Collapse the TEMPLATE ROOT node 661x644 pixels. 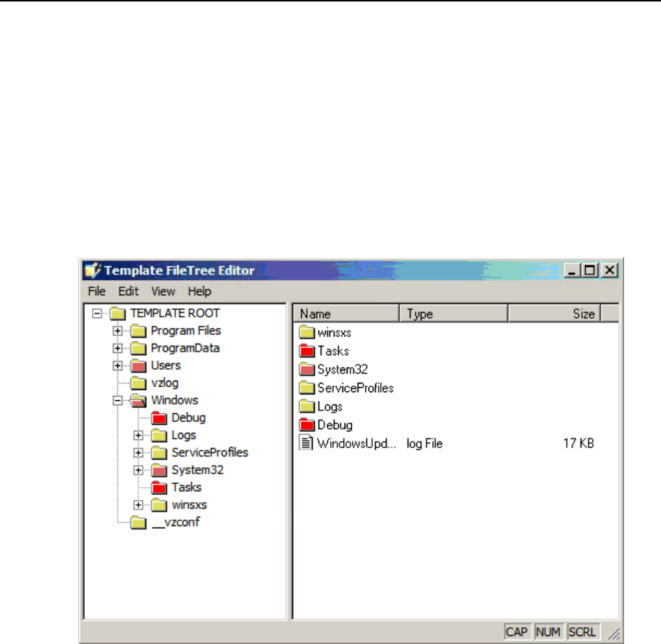97,313
